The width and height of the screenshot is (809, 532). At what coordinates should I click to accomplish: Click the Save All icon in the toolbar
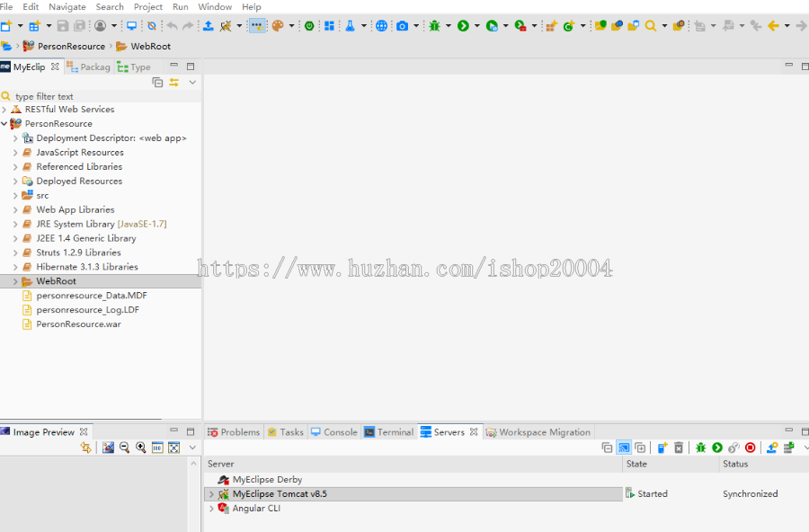click(80, 26)
